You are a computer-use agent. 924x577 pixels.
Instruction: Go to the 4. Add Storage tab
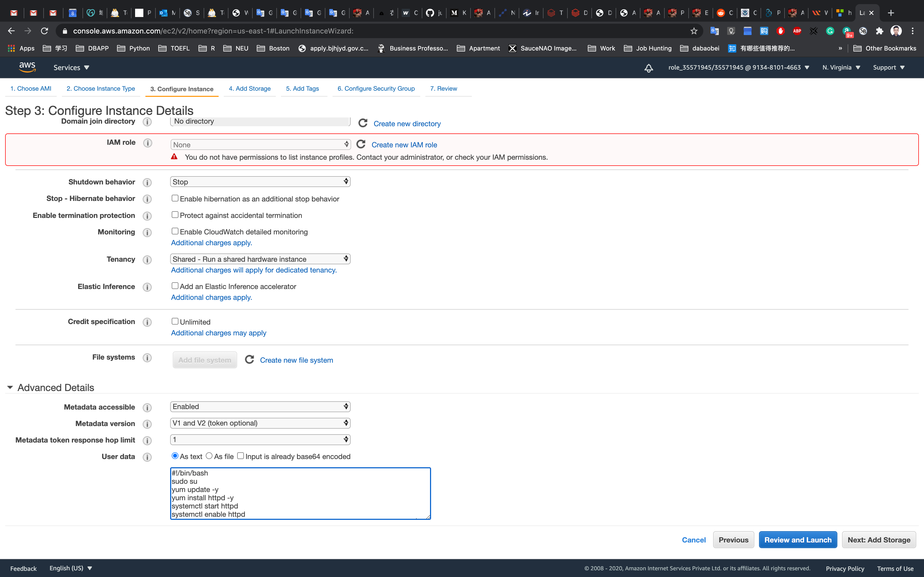[250, 89]
